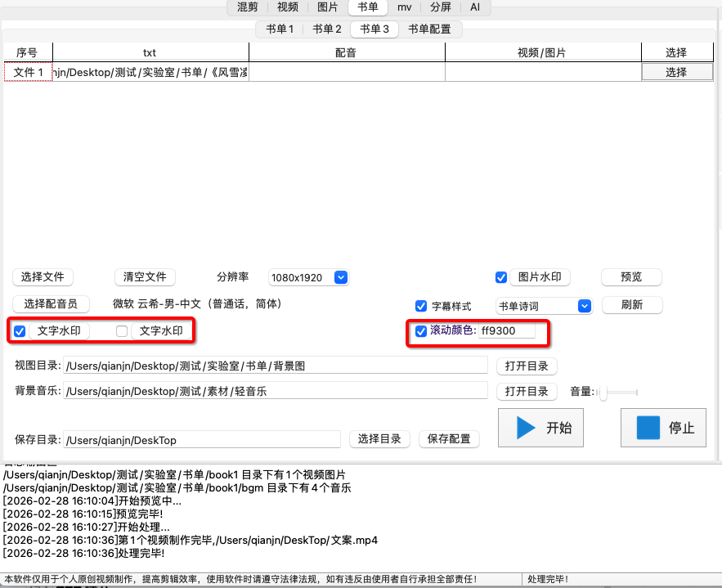
Task: Select the 书单1 sub-tab
Action: coord(280,29)
